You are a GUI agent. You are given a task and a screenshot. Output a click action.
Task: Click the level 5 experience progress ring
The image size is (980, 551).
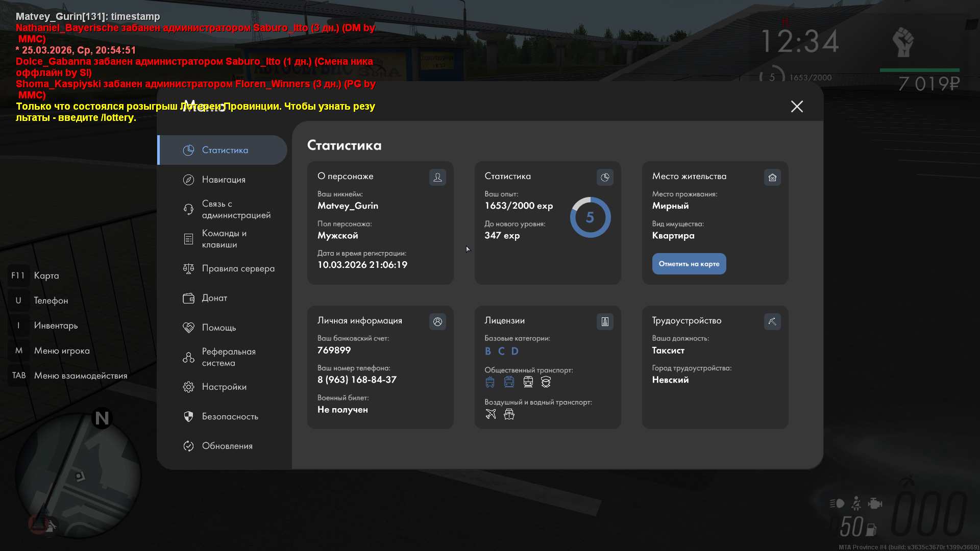pyautogui.click(x=590, y=217)
